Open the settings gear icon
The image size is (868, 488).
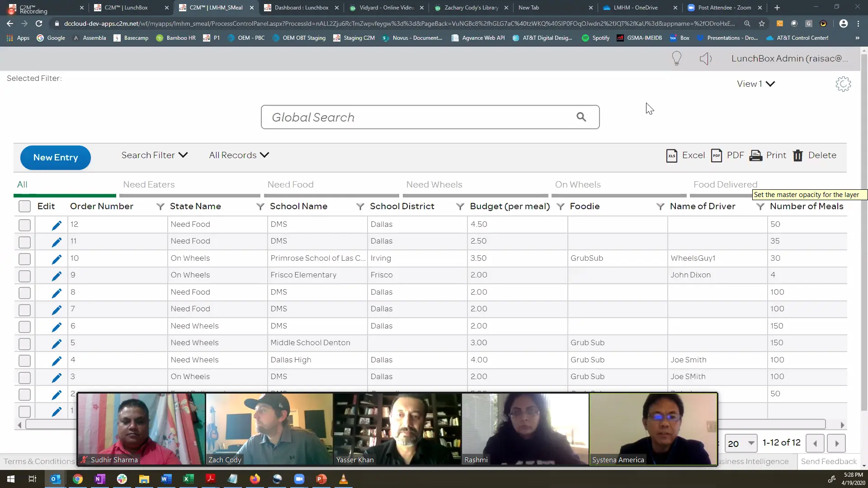843,84
